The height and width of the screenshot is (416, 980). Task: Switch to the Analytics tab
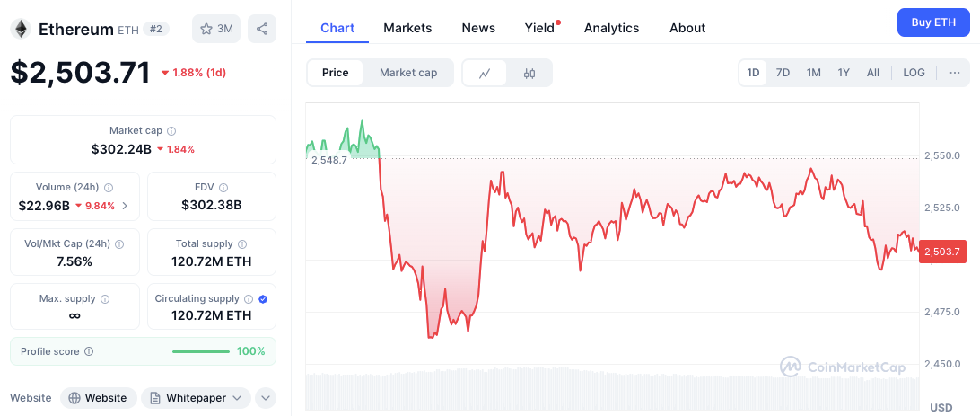pyautogui.click(x=611, y=28)
